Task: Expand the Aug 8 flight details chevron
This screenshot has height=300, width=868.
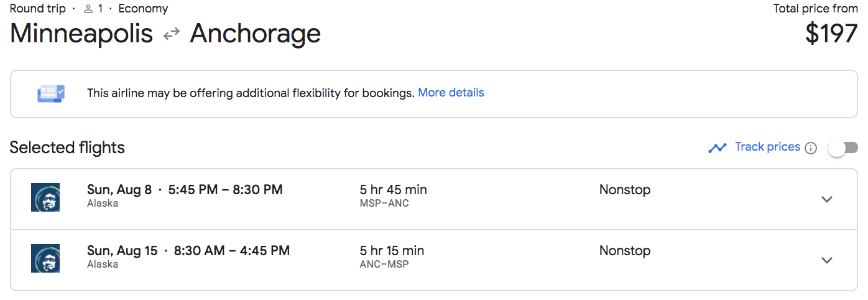Action: (x=826, y=199)
